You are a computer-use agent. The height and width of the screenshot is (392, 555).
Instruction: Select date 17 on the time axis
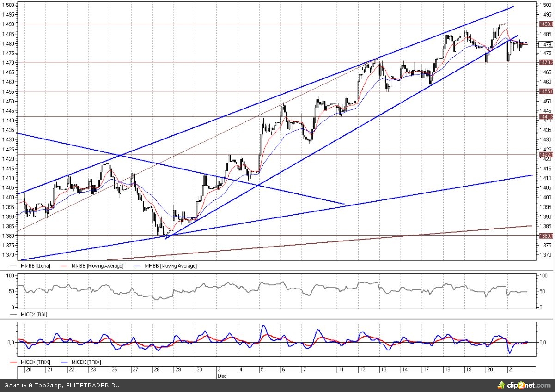[x=426, y=370]
